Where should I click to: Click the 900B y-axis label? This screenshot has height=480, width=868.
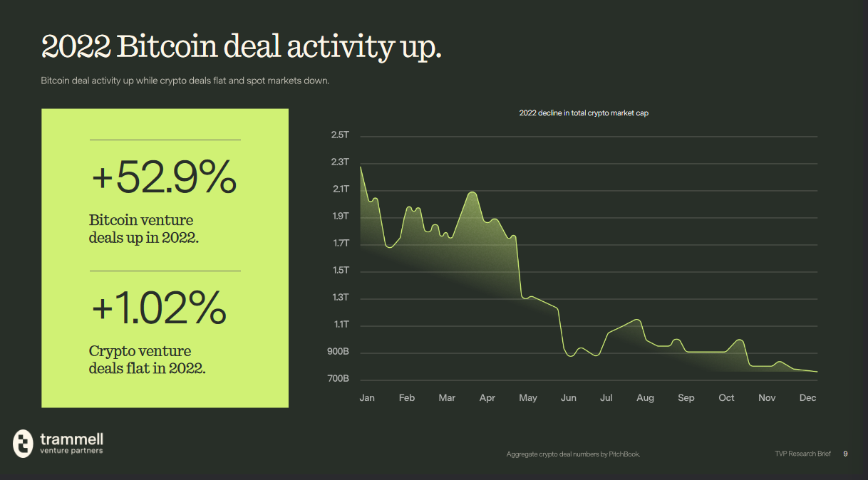tap(338, 353)
